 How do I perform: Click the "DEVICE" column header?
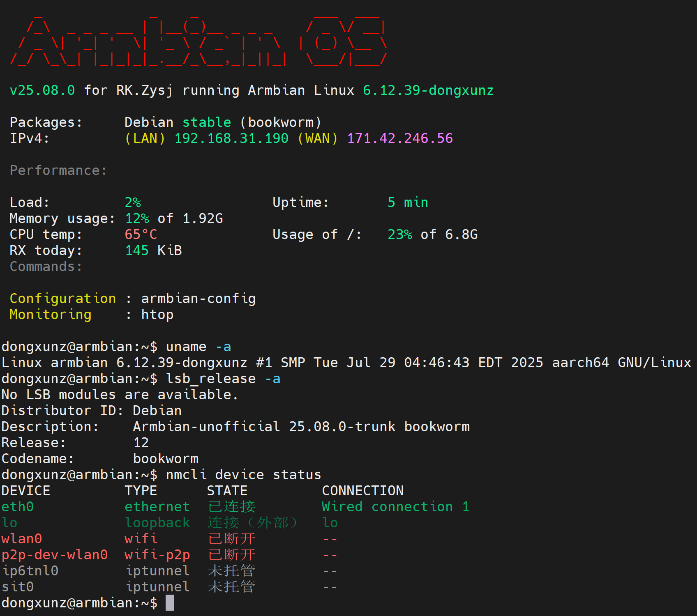[26, 491]
